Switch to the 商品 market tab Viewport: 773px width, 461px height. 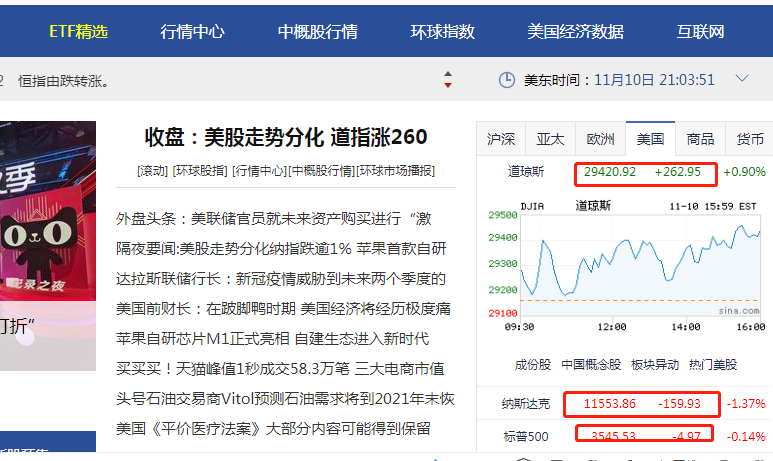click(x=700, y=139)
